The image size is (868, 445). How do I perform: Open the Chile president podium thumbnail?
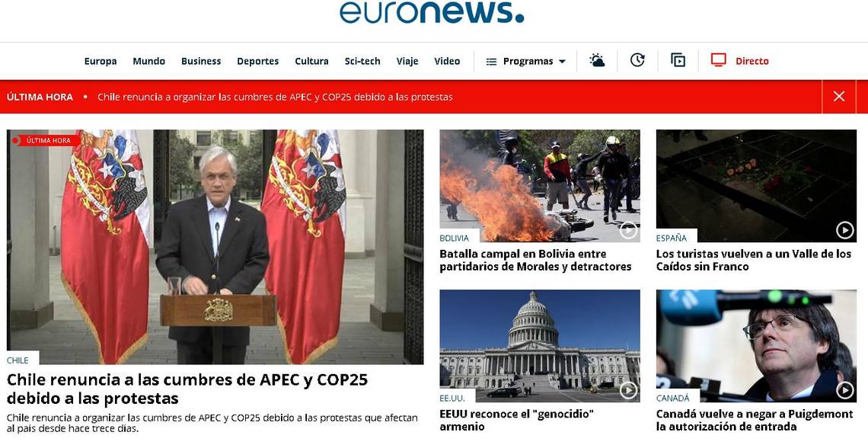click(215, 247)
